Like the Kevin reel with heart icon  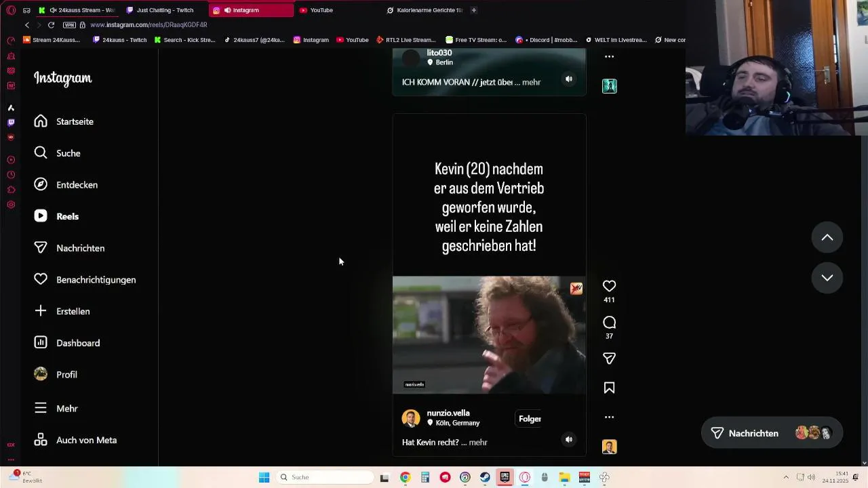[x=609, y=286]
